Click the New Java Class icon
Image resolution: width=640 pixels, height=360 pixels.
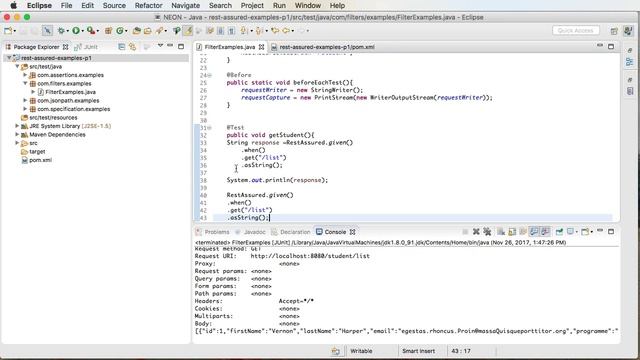pyautogui.click(x=120, y=31)
